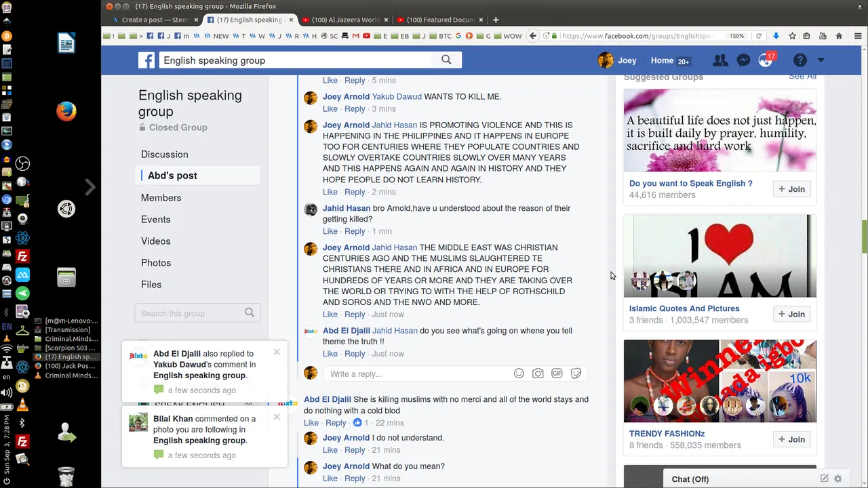
Task: Open Firefox from the desktop launcher icon
Action: coord(66,111)
